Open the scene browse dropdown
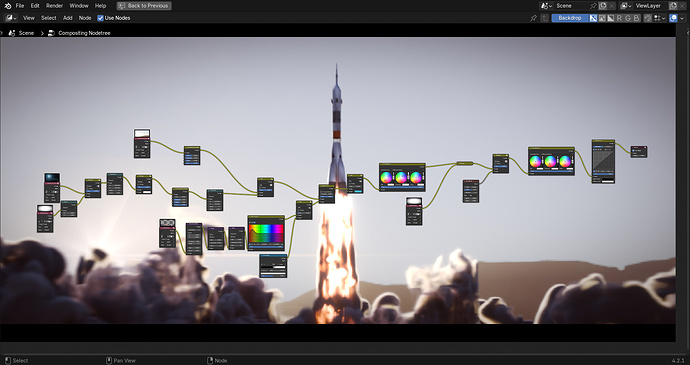The image size is (690, 365). coord(546,6)
